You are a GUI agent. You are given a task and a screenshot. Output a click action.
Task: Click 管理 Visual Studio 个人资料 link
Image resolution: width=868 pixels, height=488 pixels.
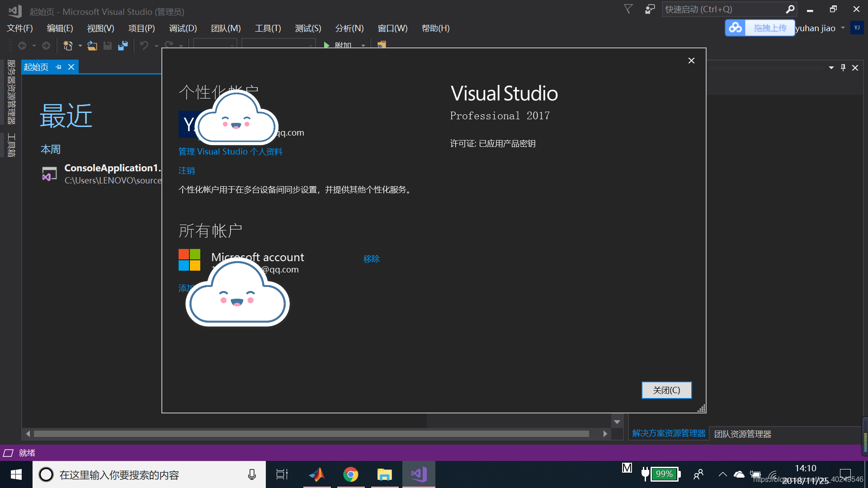(230, 151)
